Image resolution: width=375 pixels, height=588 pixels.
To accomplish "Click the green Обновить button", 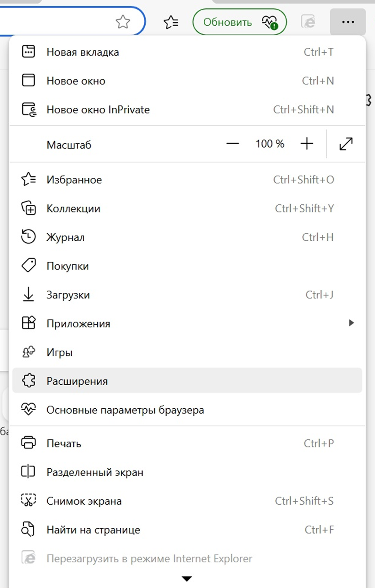I will pos(239,22).
